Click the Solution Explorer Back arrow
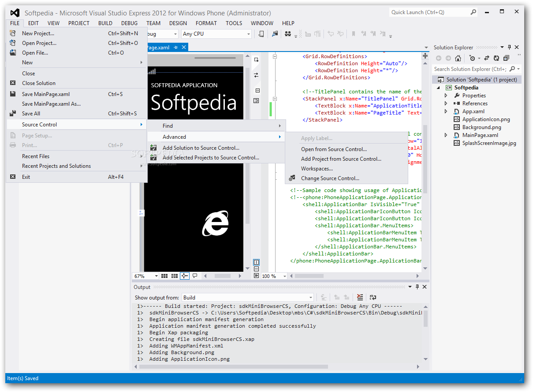This screenshot has height=392, width=533. coord(439,58)
